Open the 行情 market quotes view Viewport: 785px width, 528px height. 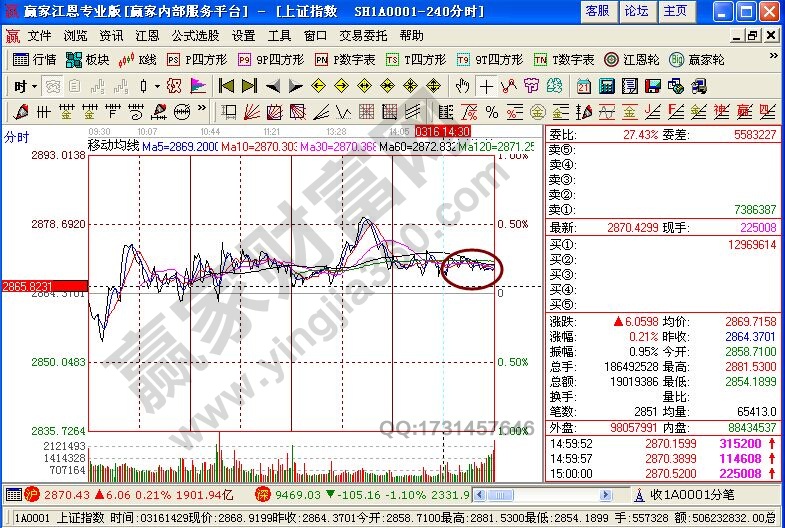pos(35,59)
